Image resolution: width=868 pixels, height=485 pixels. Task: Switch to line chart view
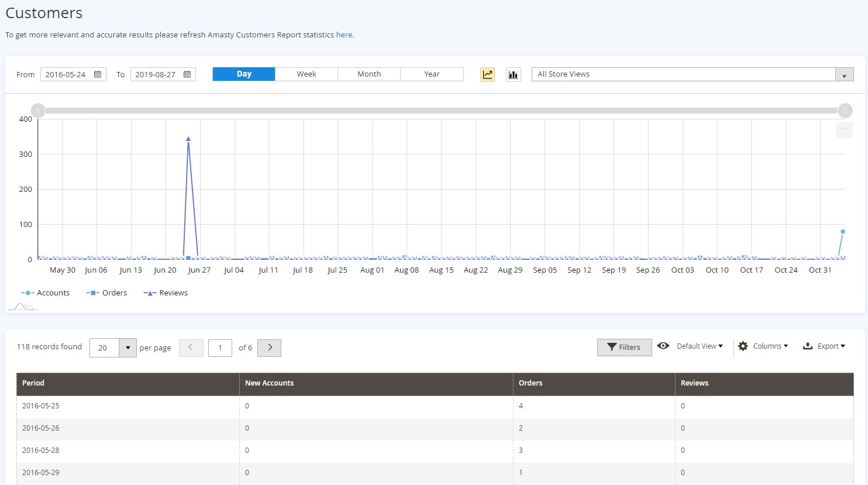487,74
